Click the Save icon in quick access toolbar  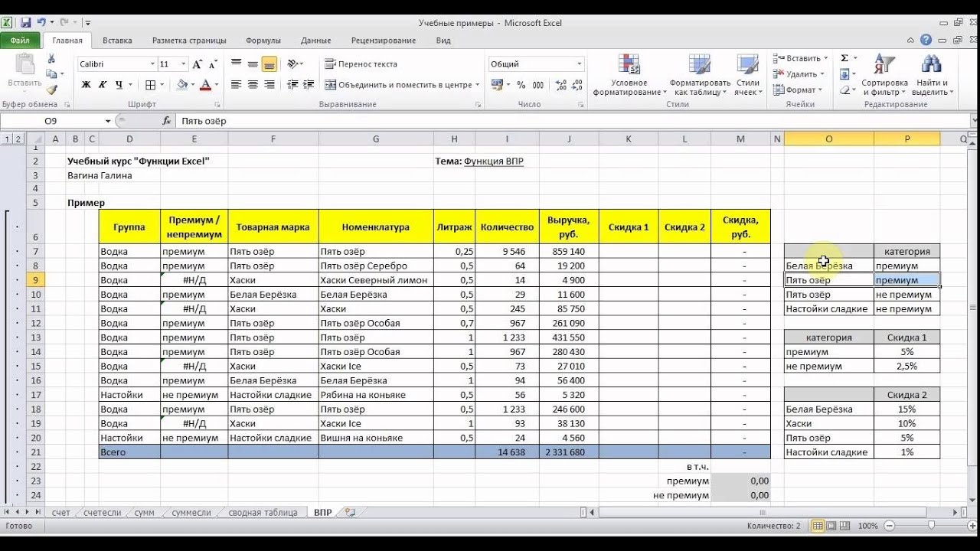pyautogui.click(x=26, y=23)
